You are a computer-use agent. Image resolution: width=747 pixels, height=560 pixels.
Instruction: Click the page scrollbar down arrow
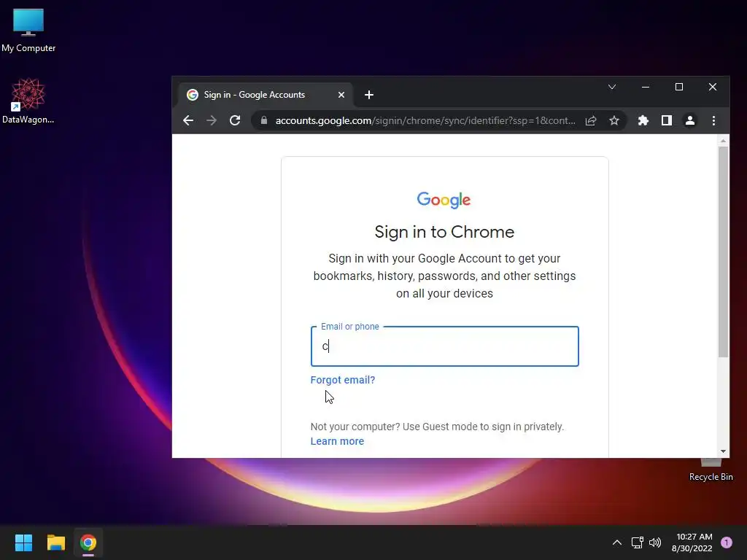coord(723,451)
